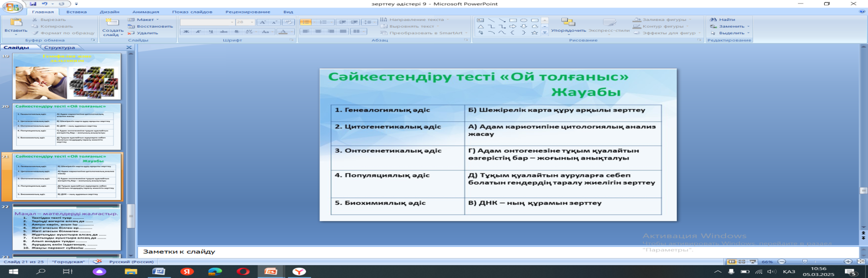Click the zoom slider handle in status bar

(804, 262)
